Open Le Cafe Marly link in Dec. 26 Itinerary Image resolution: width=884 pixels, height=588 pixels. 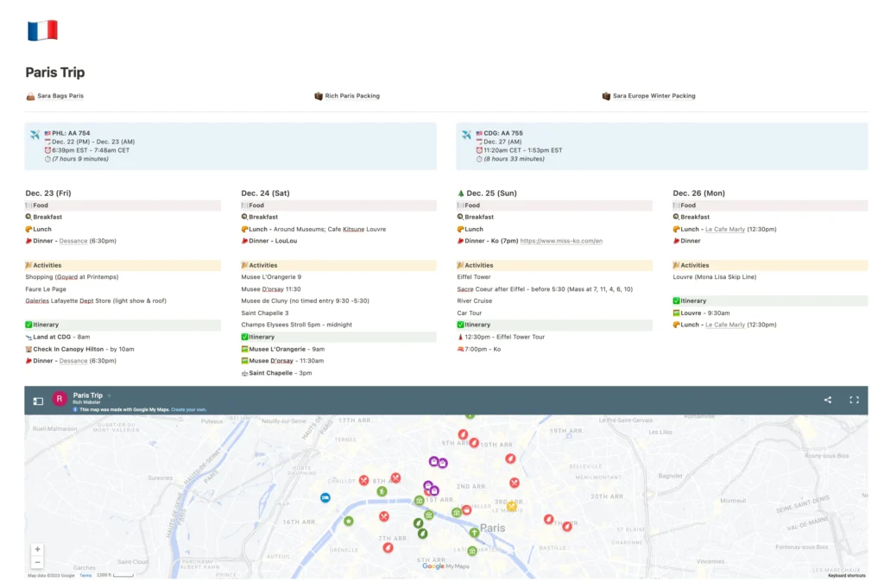coord(725,326)
